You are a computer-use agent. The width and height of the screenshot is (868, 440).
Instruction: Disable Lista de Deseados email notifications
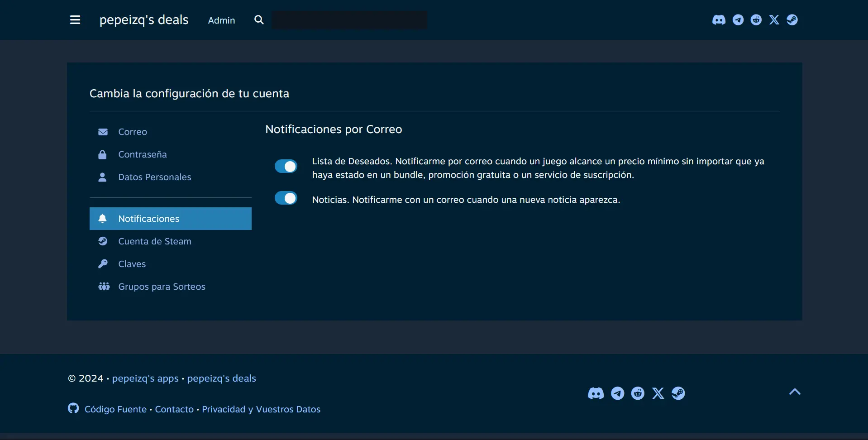pos(286,167)
